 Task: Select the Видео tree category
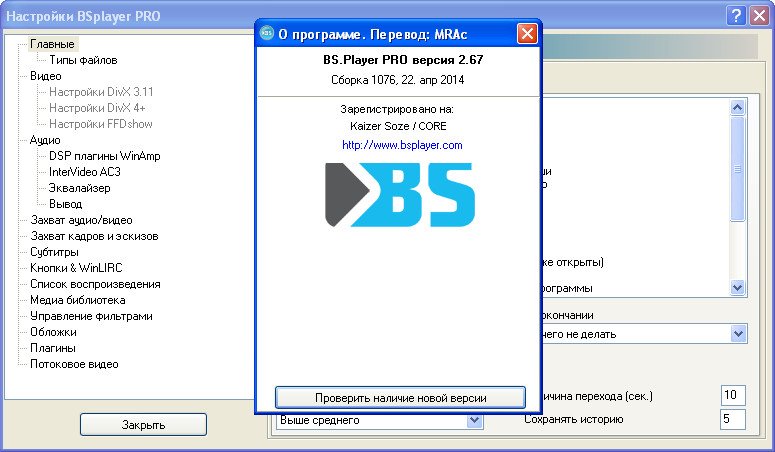tap(46, 76)
